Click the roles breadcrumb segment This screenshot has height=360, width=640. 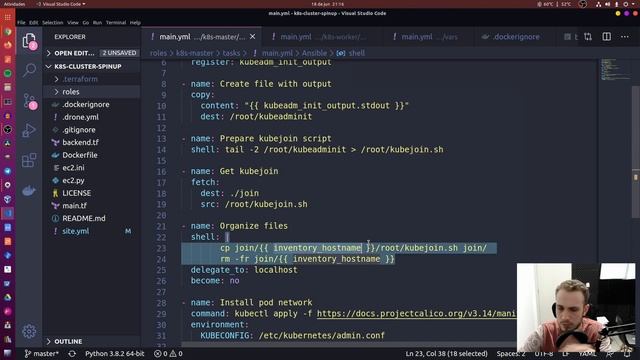pyautogui.click(x=158, y=53)
